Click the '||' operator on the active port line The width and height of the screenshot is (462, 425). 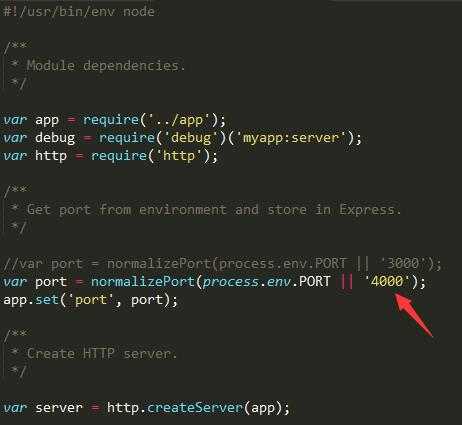click(347, 282)
